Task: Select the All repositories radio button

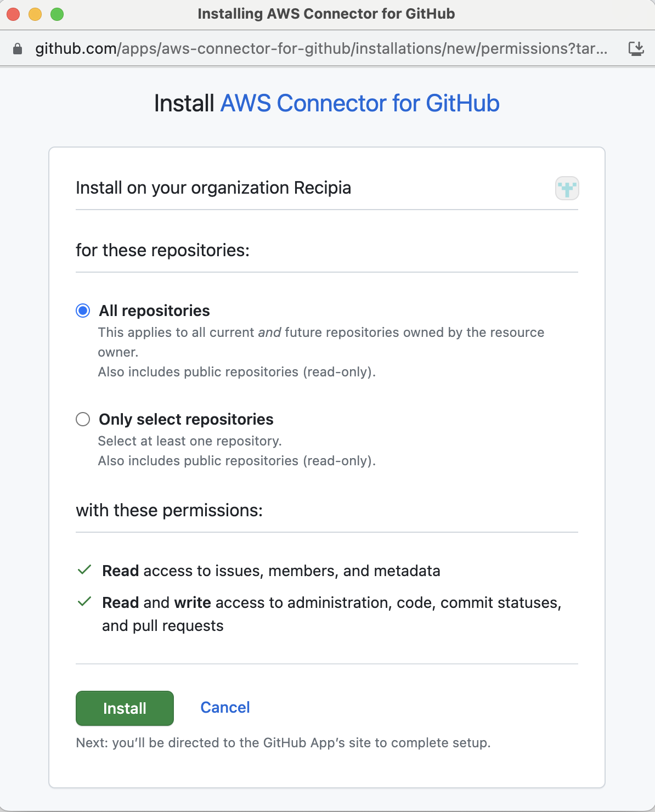Action: point(83,311)
